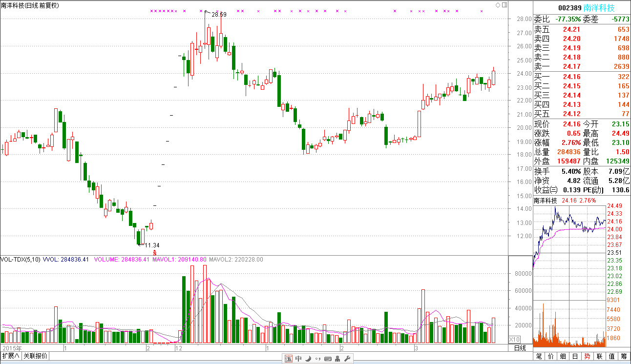This screenshot has height=364, width=631.
Task: Click the 2015年 date axis label
Action: coord(12,348)
